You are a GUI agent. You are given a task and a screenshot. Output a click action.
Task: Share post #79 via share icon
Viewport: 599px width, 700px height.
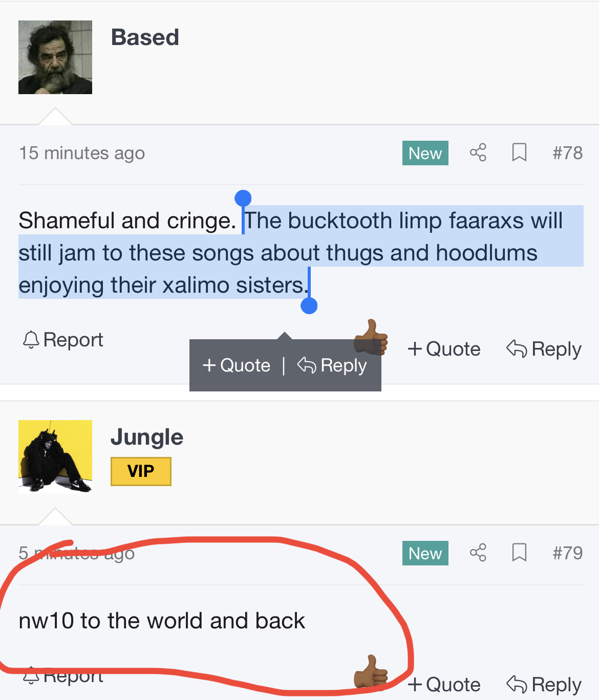tap(478, 553)
